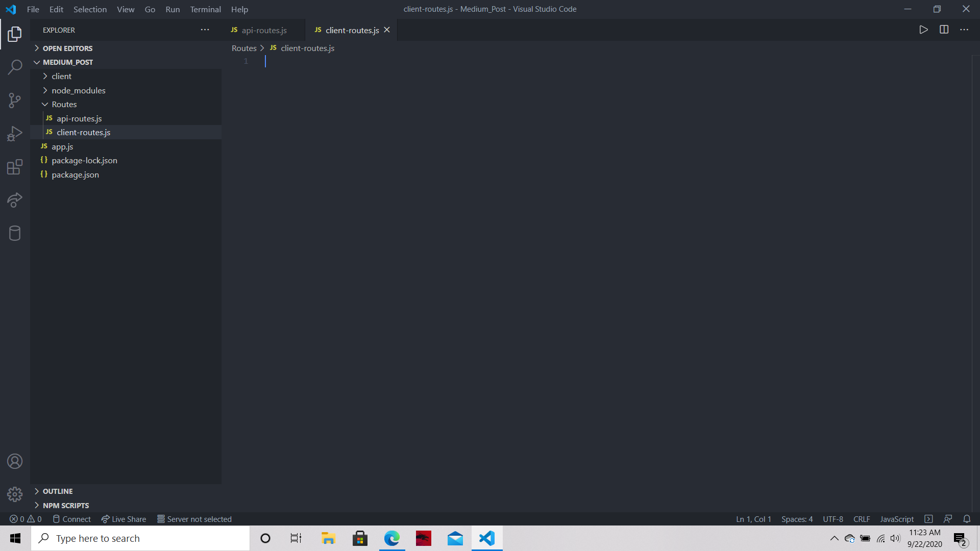The height and width of the screenshot is (551, 980).
Task: Open File Explorer from taskbar
Action: click(328, 538)
